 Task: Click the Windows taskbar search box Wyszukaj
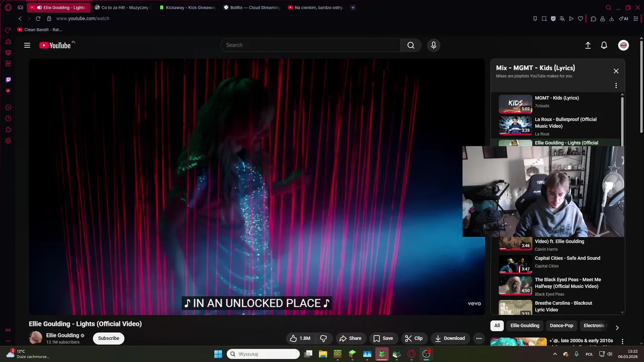[263, 354]
